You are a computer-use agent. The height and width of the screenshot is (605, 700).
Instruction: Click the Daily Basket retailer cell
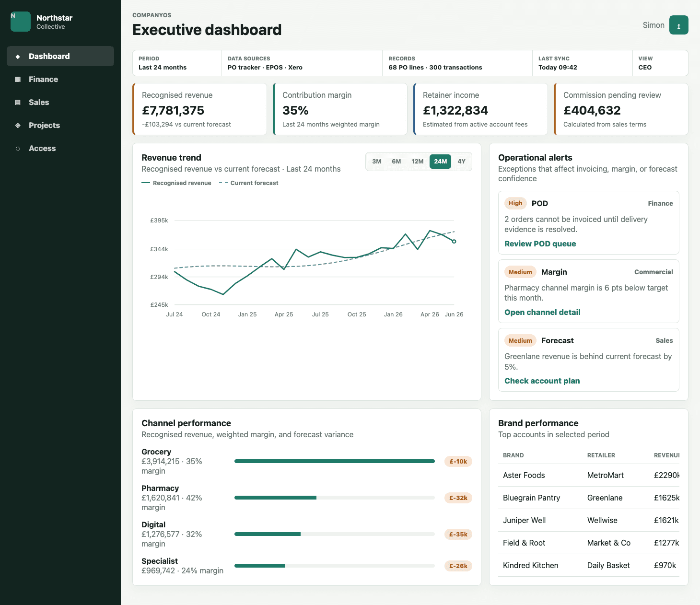[608, 565]
